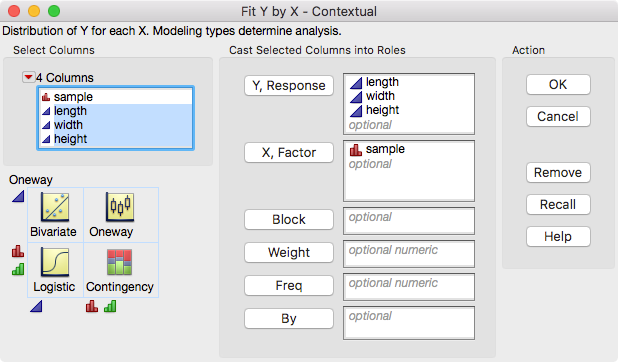Click the Bivariate scatterplot icon
The width and height of the screenshot is (618, 362).
coord(55,207)
